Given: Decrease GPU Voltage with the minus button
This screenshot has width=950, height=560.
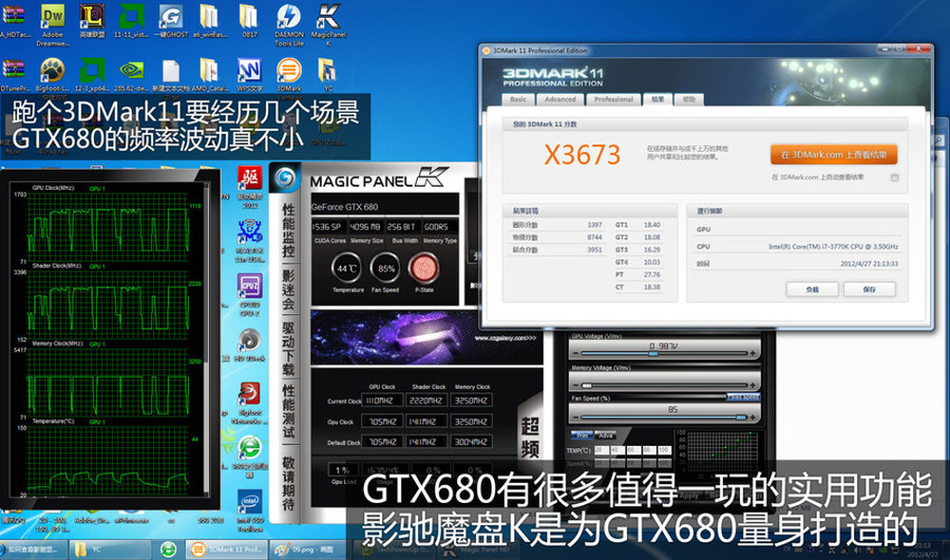Looking at the screenshot, I should 575,353.
